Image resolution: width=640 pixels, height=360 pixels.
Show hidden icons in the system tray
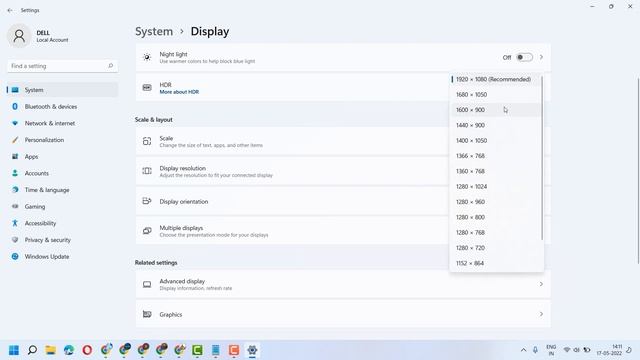[x=523, y=350]
